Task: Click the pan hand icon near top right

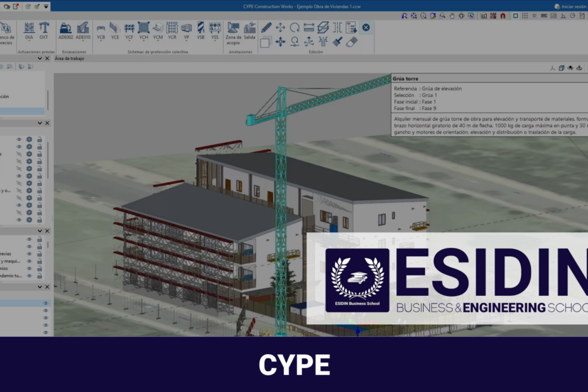Action: [x=451, y=15]
